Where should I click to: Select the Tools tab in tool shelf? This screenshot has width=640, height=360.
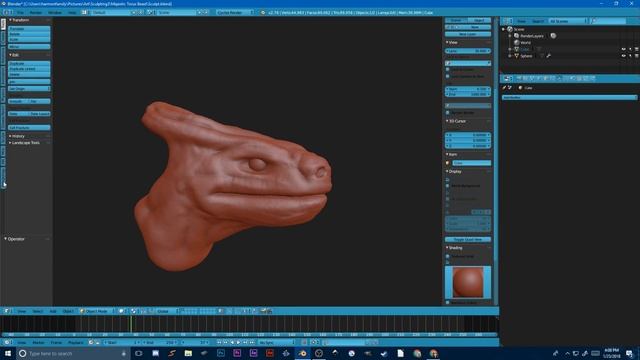3,24
